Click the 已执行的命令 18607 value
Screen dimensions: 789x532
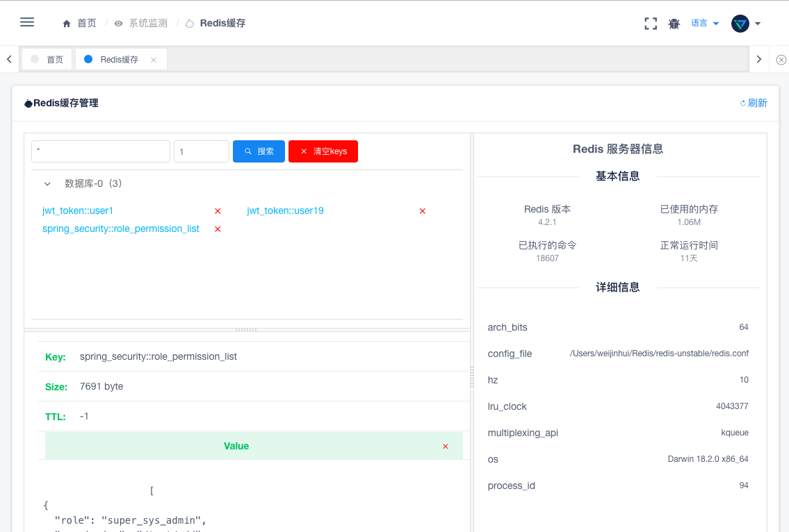(547, 258)
